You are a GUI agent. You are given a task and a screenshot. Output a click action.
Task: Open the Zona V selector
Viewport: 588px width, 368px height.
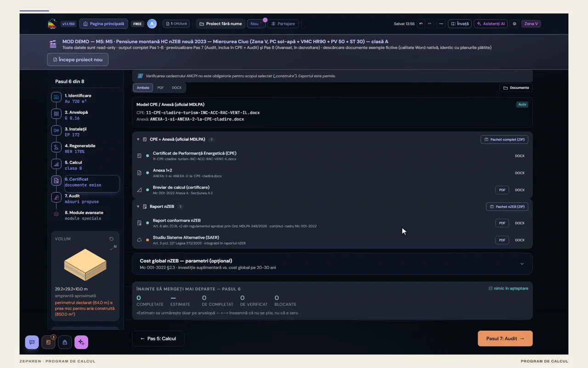pyautogui.click(x=531, y=24)
